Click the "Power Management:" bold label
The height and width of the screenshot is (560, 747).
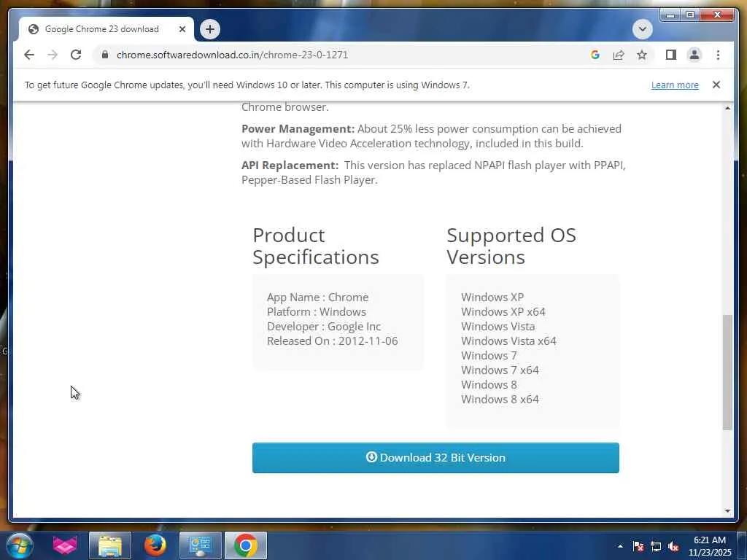click(298, 129)
